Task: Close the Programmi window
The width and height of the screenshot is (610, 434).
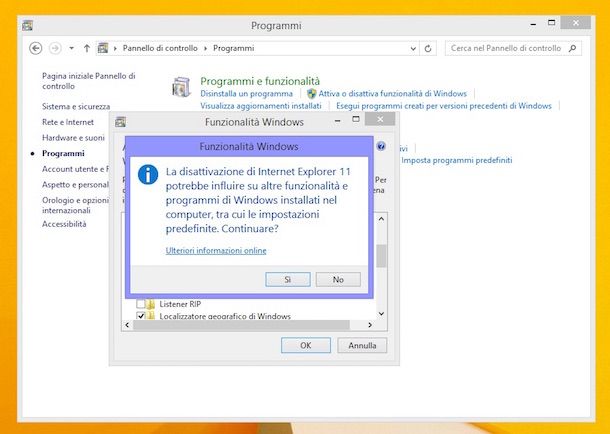Action: click(576, 23)
